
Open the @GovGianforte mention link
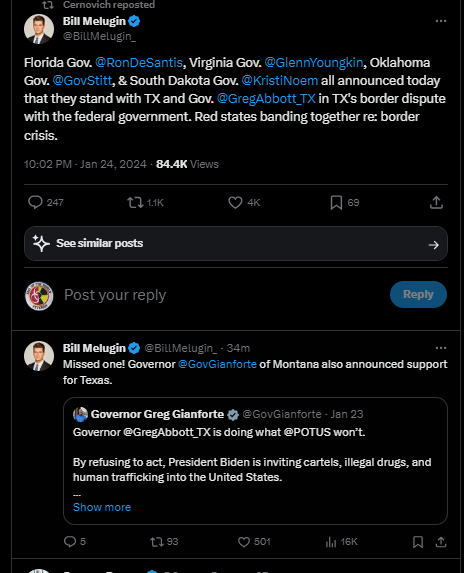tap(217, 364)
